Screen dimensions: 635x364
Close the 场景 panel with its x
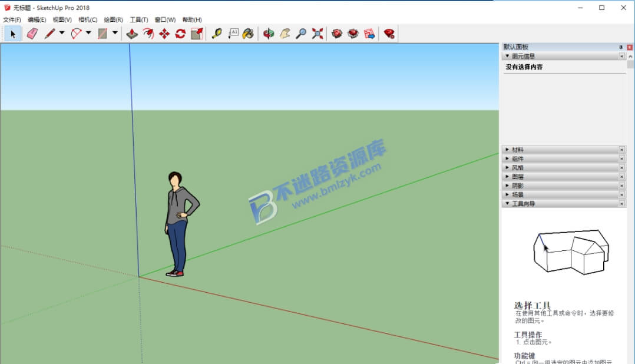pyautogui.click(x=621, y=195)
